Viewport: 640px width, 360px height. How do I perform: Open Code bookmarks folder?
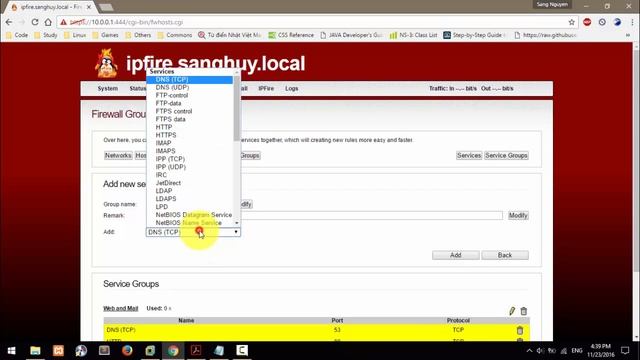[17, 35]
